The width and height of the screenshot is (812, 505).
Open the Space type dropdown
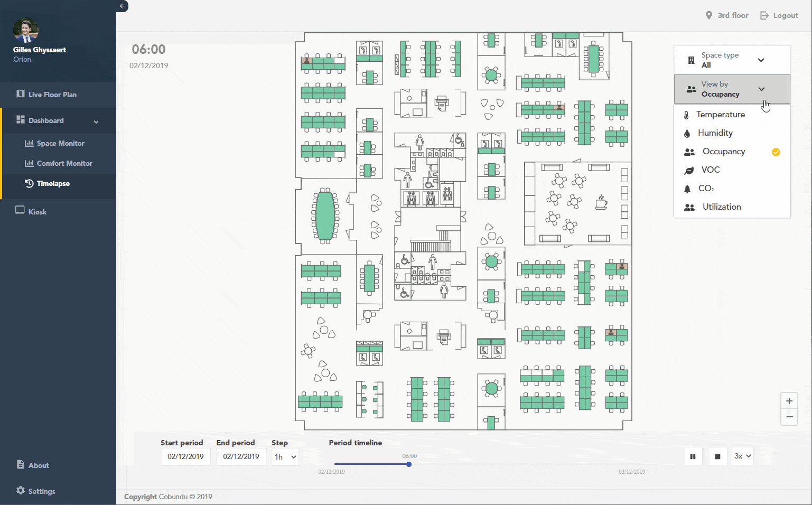(732, 60)
